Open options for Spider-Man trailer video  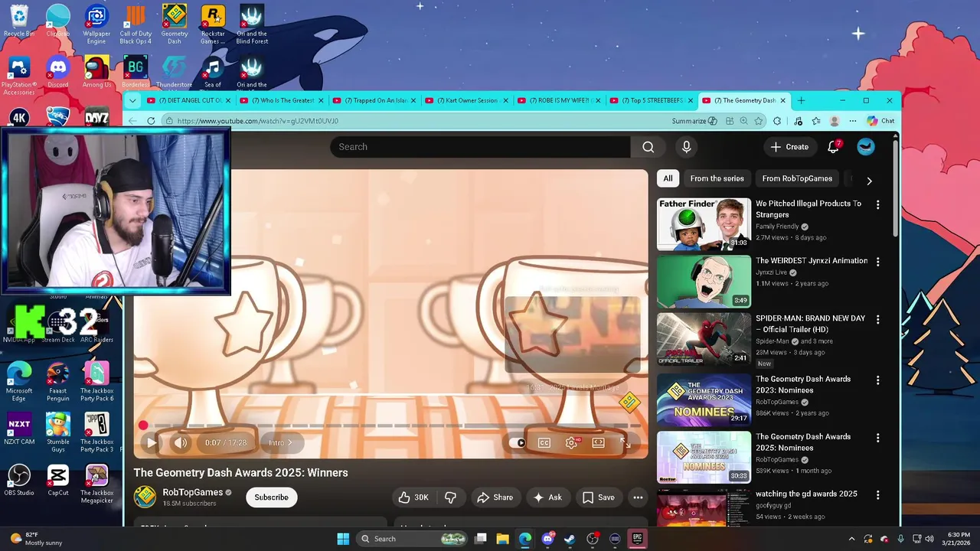(x=877, y=320)
